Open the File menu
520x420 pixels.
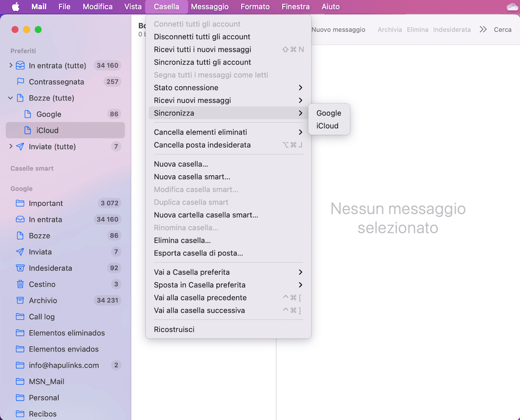coord(65,7)
